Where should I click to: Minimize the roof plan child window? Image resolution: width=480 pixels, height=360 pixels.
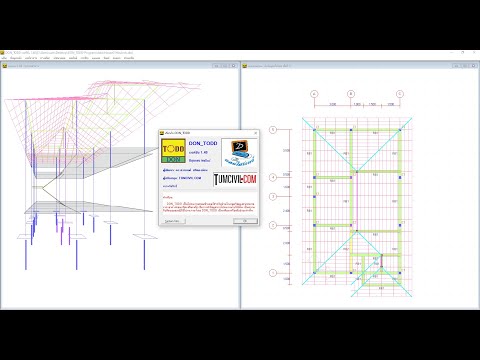tap(456, 66)
